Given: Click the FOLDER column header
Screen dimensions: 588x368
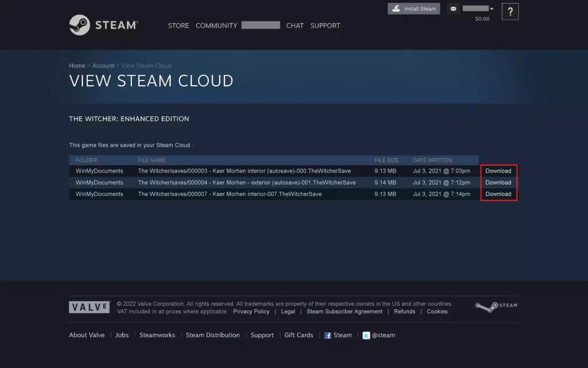Looking at the screenshot, I should click(x=86, y=160).
